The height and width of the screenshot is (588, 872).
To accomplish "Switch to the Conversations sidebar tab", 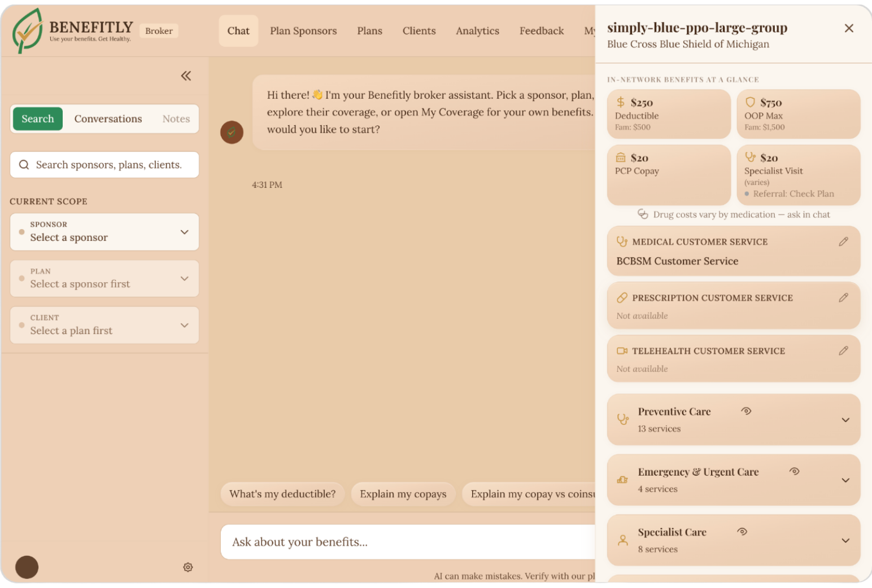I will (108, 119).
